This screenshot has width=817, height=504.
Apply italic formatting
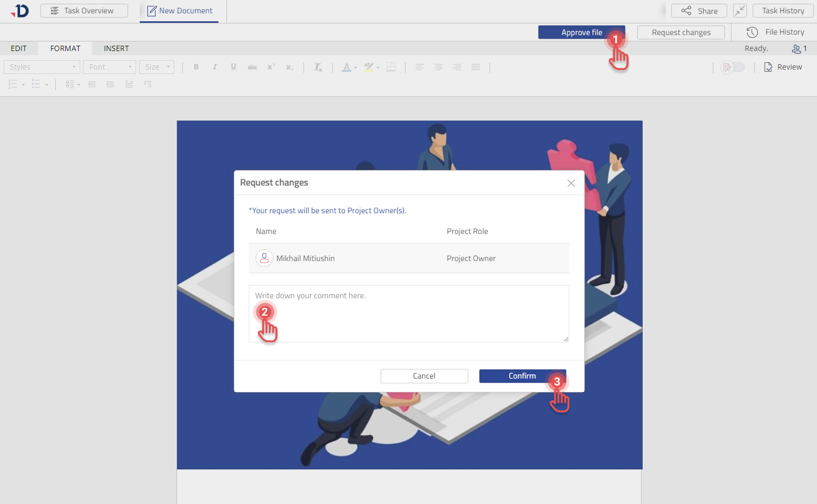215,67
